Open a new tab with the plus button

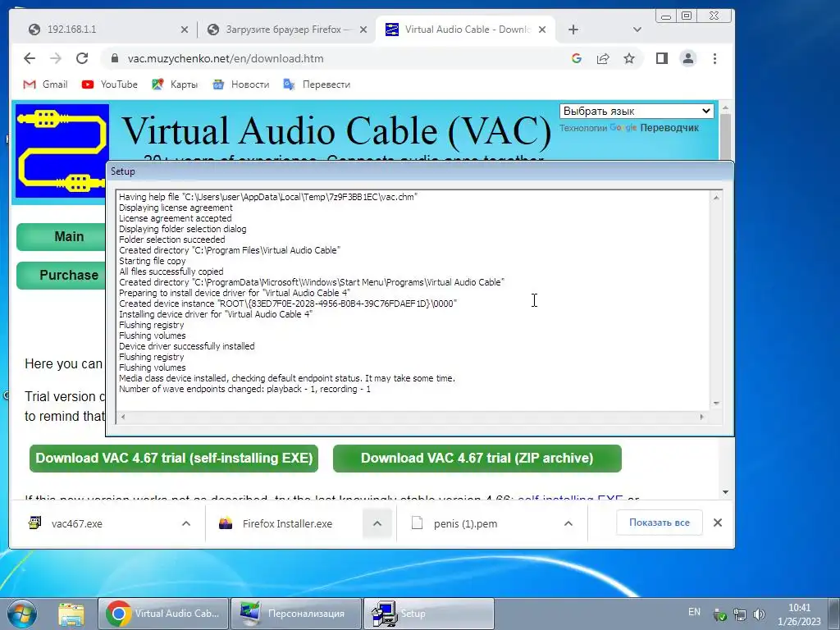point(573,30)
